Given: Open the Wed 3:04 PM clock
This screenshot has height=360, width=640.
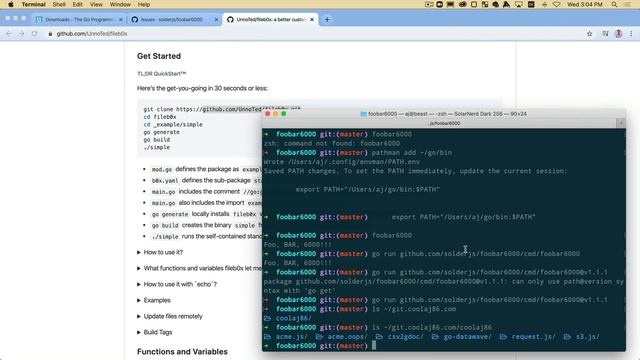Looking at the screenshot, I should coord(584,4).
